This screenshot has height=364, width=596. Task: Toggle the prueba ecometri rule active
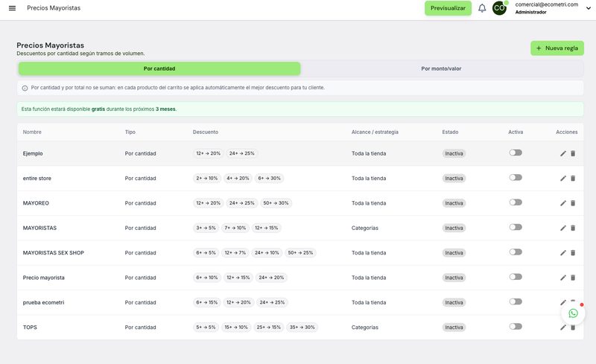coord(516,301)
